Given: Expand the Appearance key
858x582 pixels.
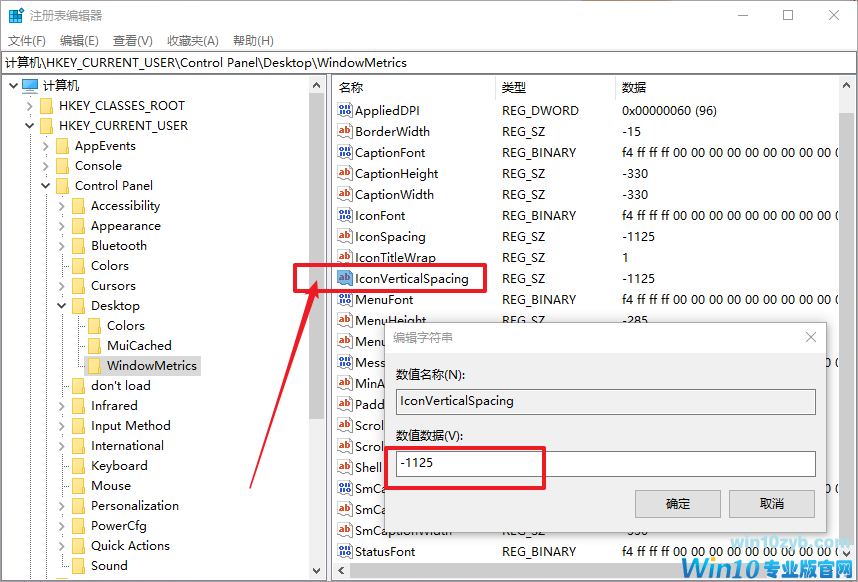Looking at the screenshot, I should coord(61,226).
